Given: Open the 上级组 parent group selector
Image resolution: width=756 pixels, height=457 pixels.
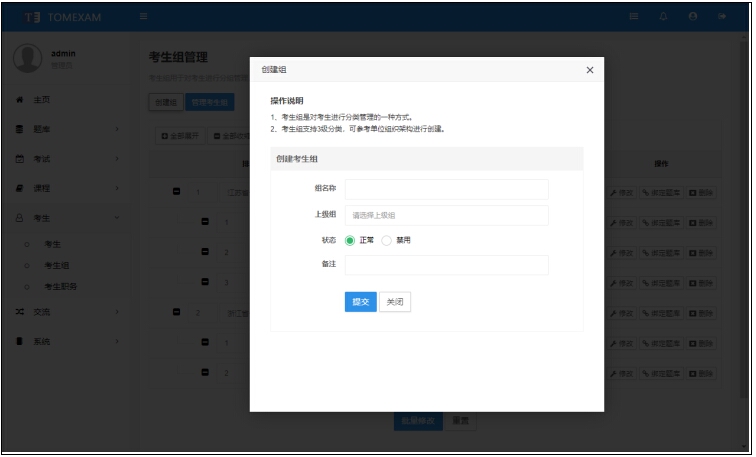Looking at the screenshot, I should (x=446, y=215).
